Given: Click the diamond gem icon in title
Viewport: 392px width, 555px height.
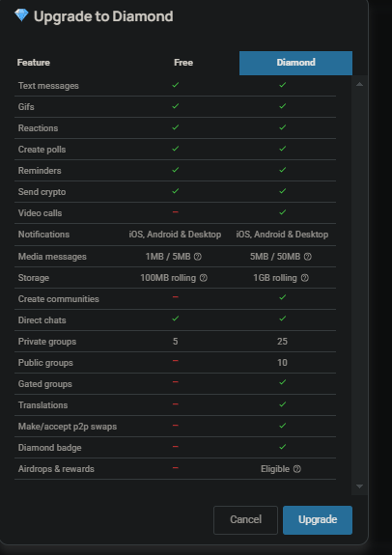Looking at the screenshot, I should (x=21, y=14).
